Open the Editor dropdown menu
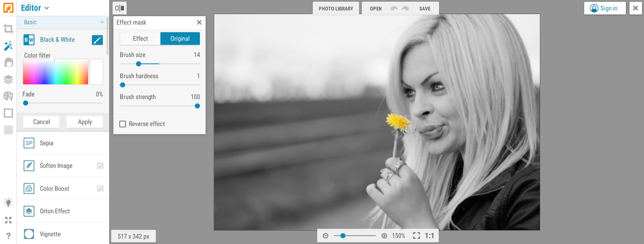Viewport: 644px width, 244px height. pyautogui.click(x=35, y=8)
